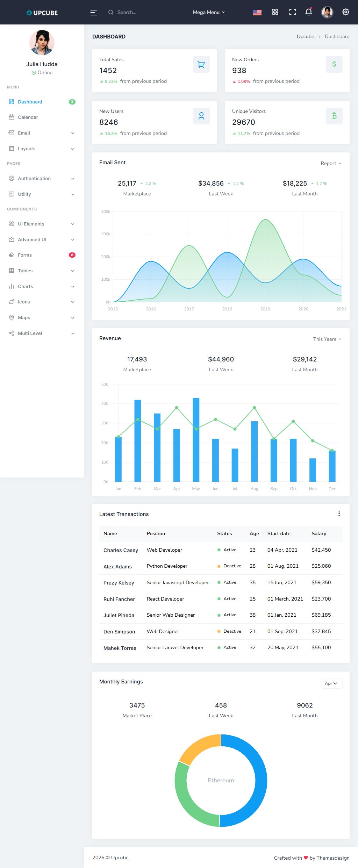Expand the Tables submenu chevron
The width and height of the screenshot is (358, 868).
click(x=73, y=271)
